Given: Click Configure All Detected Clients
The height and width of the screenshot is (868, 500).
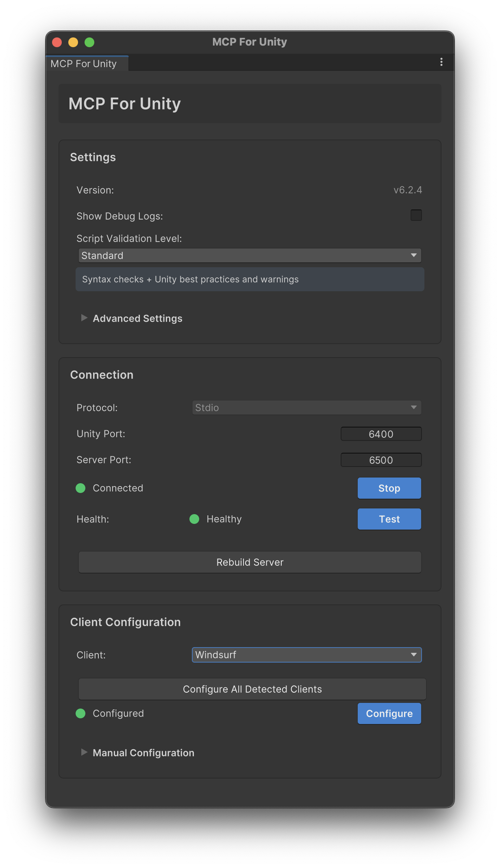Looking at the screenshot, I should click(252, 689).
